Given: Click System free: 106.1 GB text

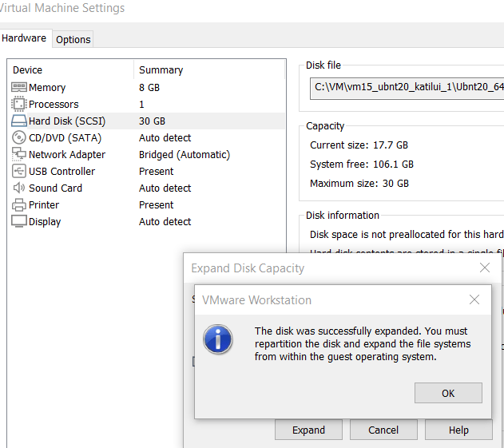Looking at the screenshot, I should pos(362,165).
